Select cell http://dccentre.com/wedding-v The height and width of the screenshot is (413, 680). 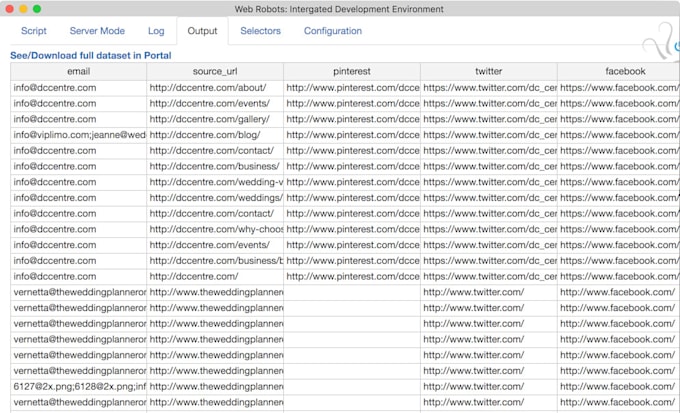click(215, 182)
